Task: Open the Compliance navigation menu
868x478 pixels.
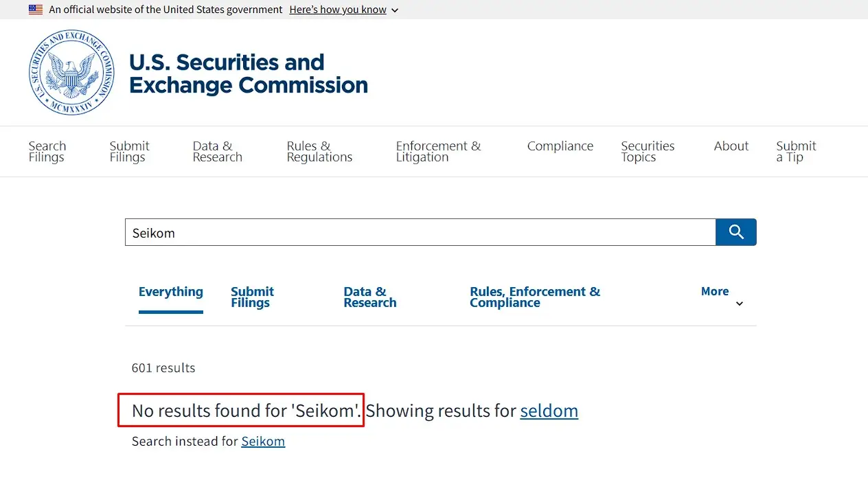Action: click(x=560, y=146)
